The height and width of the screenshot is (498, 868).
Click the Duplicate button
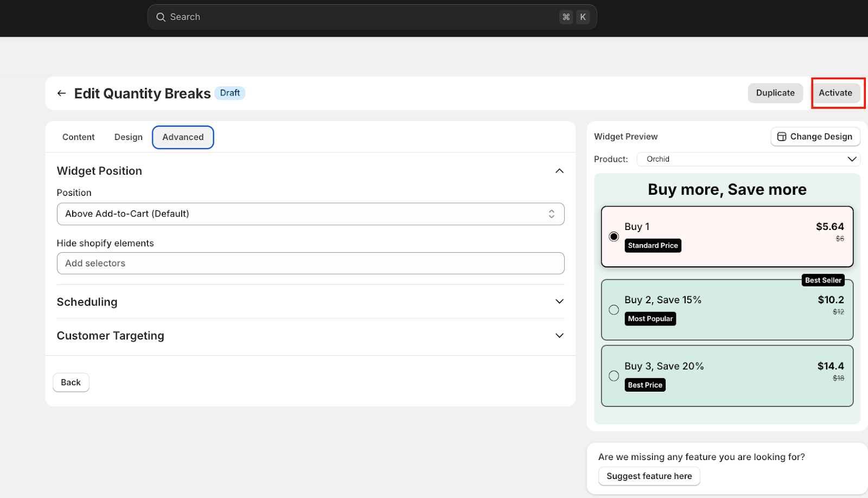[x=775, y=93]
